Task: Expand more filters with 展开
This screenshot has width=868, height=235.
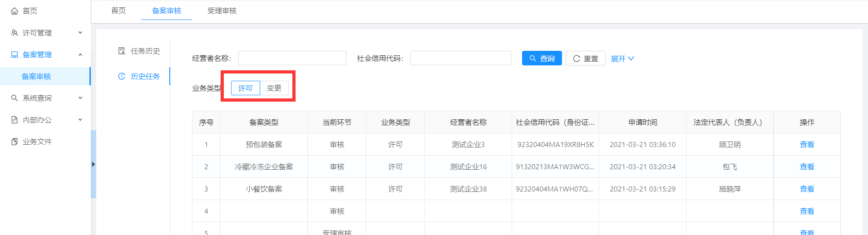Action: point(622,59)
